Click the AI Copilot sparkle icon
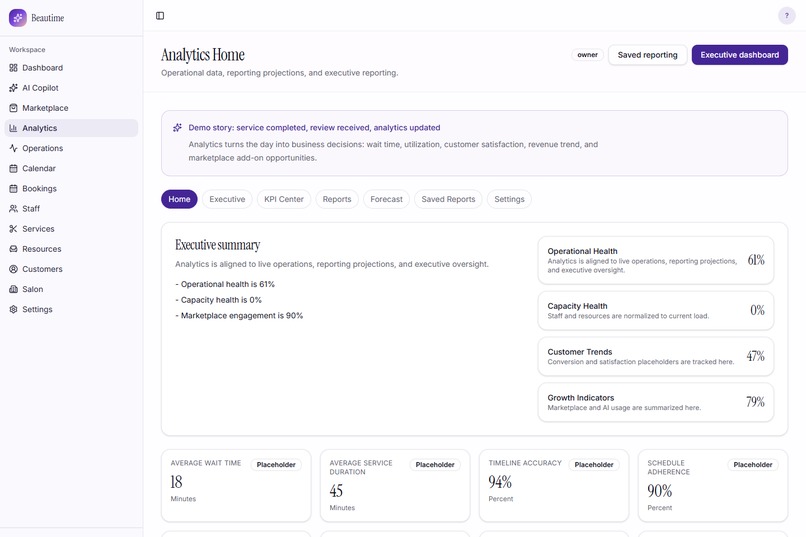This screenshot has height=537, width=806. click(x=13, y=88)
